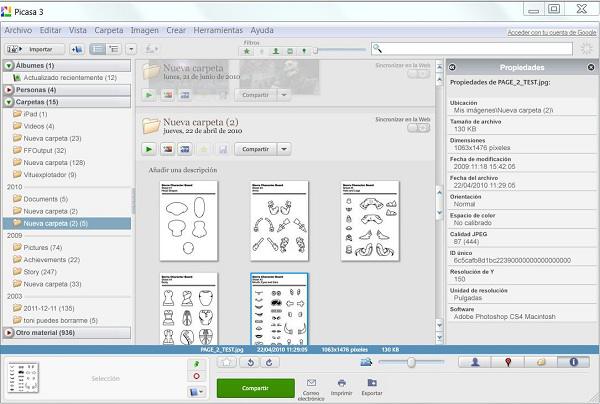The image size is (600, 404).
Task: Click the add new album icon
Action: 77,49
